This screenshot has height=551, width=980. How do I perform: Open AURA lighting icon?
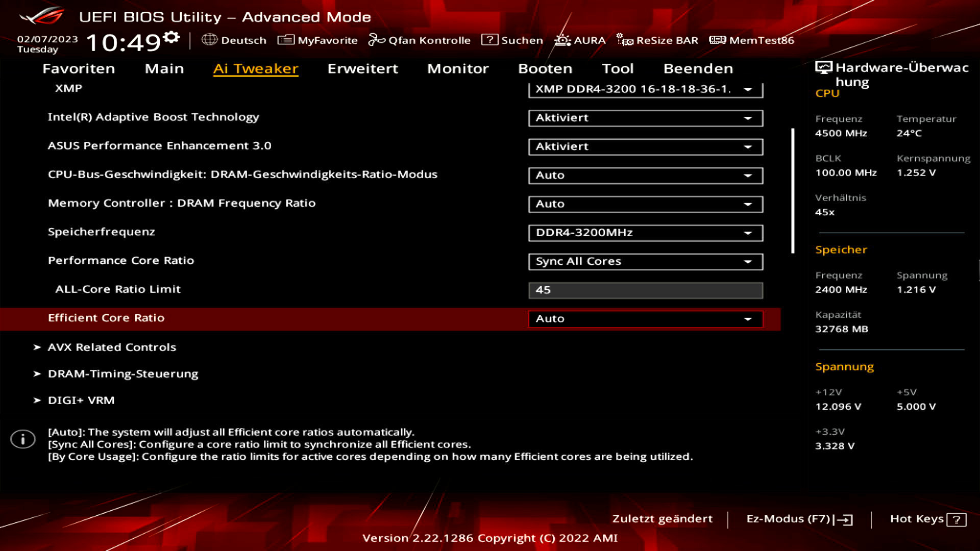562,40
